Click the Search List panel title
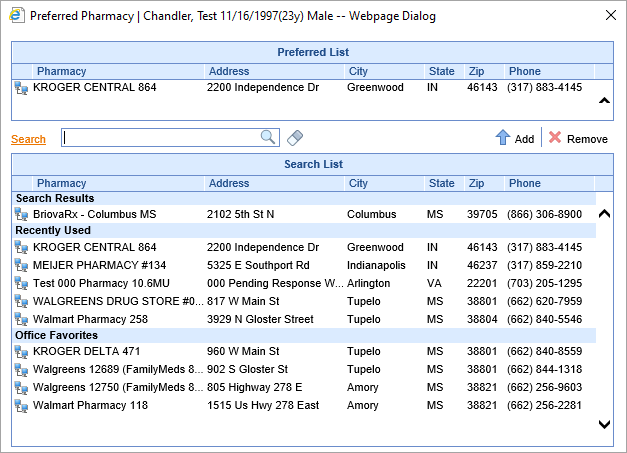 point(314,164)
